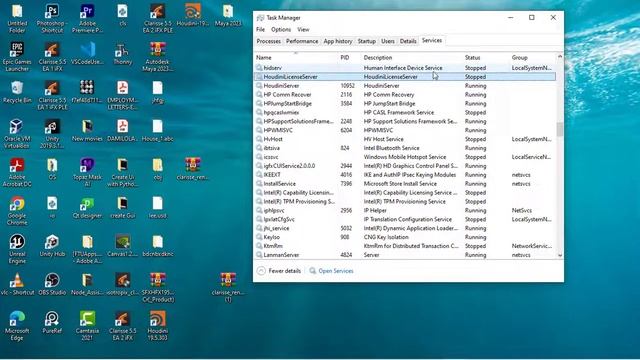Sort services by Name column header

296,58
